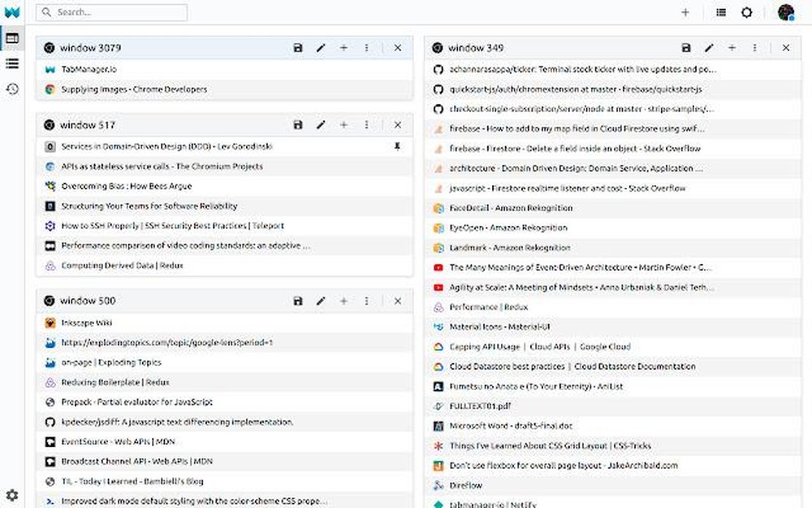Screen dimensions: 812x508
Task: Click the TabManager logo in the top-left corner
Action: 11,12
